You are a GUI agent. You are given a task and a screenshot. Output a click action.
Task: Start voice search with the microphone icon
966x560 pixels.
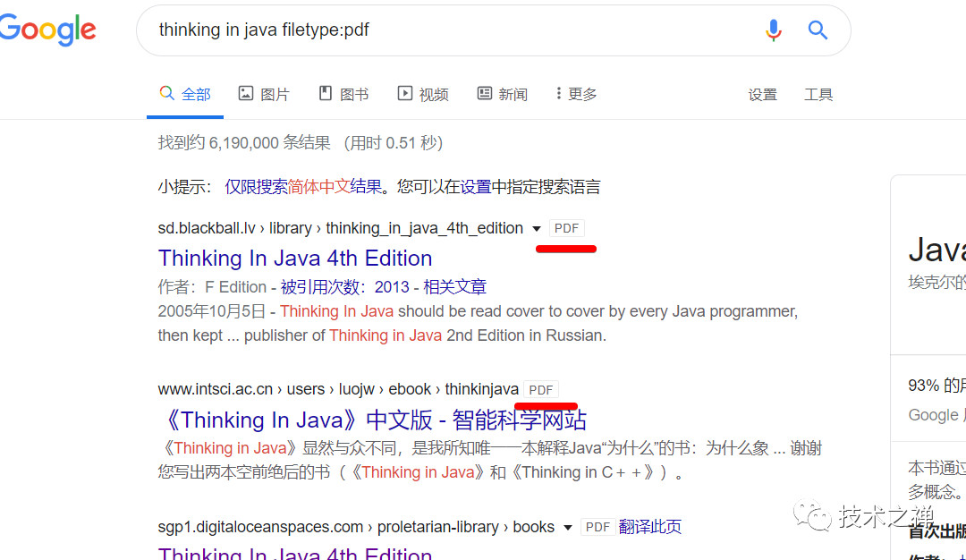coord(773,30)
